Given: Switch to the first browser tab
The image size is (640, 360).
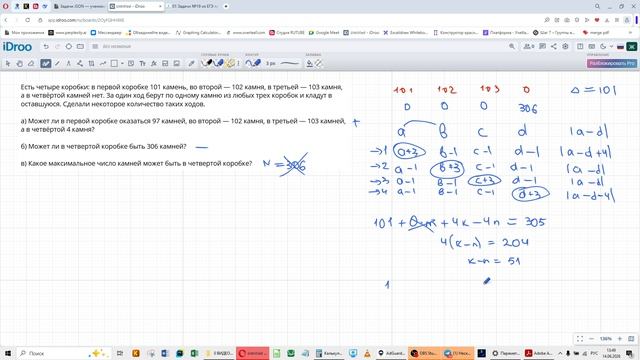Looking at the screenshot, I should point(79,7).
